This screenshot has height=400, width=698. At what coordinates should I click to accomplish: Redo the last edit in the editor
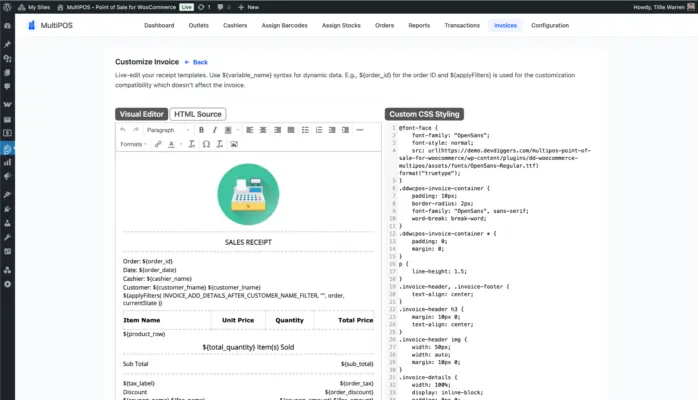point(136,130)
